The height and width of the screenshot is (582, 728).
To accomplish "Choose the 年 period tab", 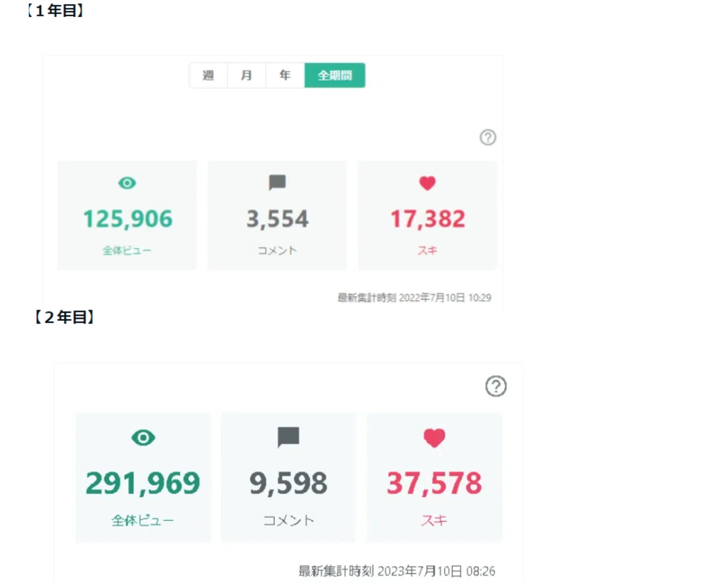I will click(x=285, y=76).
